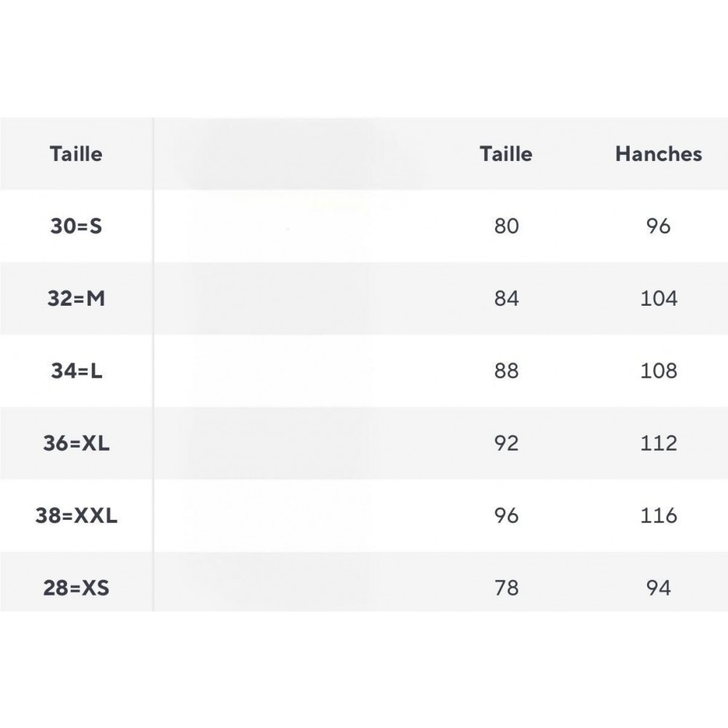728x728 pixels.
Task: Click waist value 88 for size L
Action: coord(506,371)
